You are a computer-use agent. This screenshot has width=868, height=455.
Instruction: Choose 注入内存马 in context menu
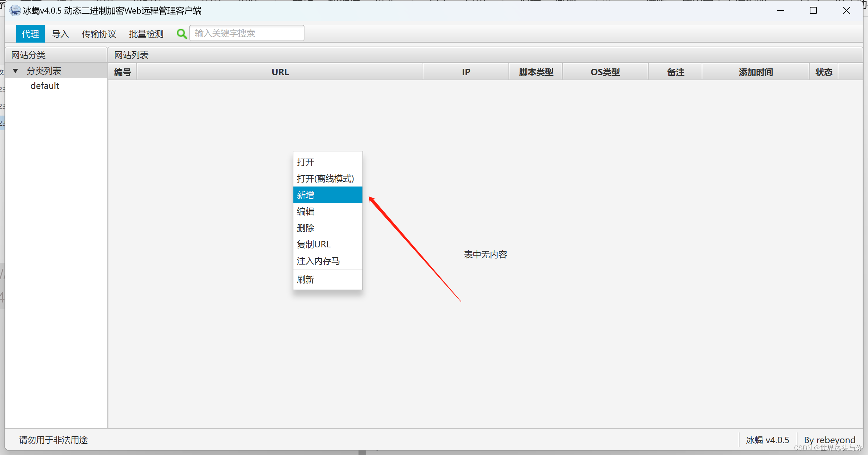(328, 261)
